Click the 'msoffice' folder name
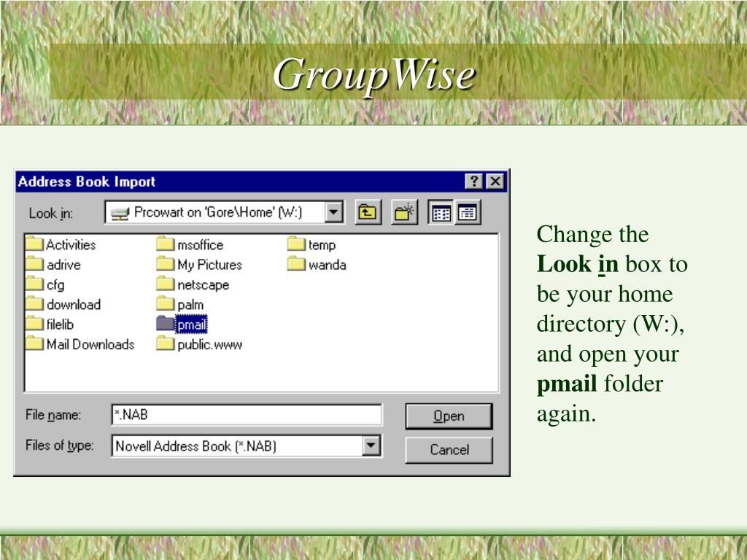Screen dimensions: 747x560 pos(201,245)
